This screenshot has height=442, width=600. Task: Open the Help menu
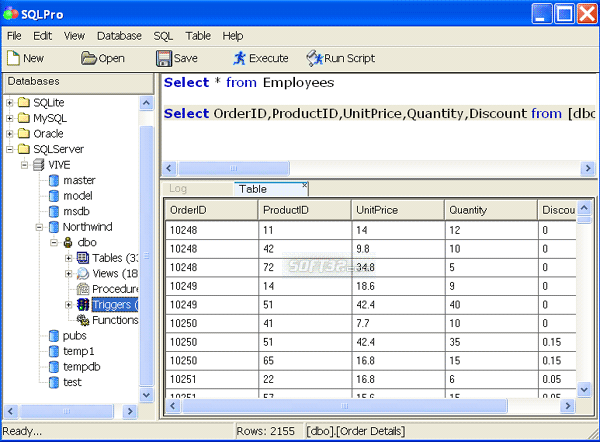(233, 36)
